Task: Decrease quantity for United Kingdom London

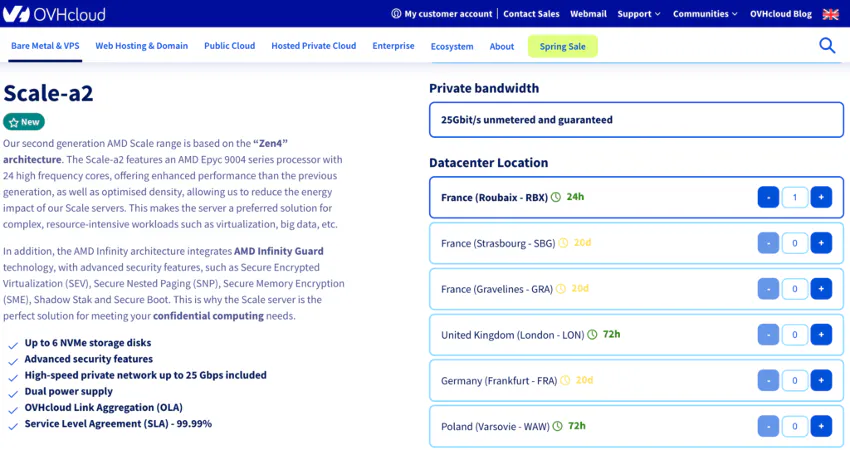Action: click(768, 335)
